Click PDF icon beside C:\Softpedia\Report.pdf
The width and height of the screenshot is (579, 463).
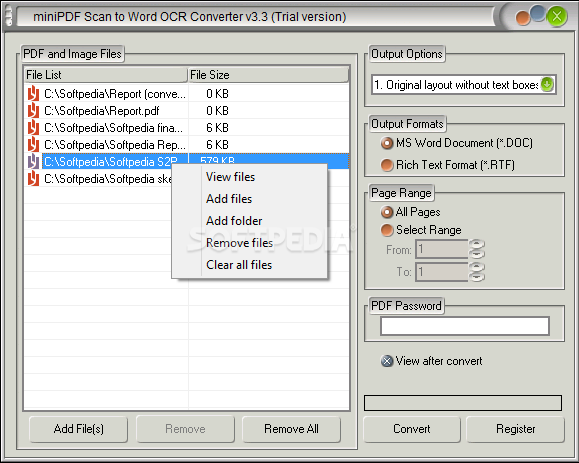tap(33, 110)
